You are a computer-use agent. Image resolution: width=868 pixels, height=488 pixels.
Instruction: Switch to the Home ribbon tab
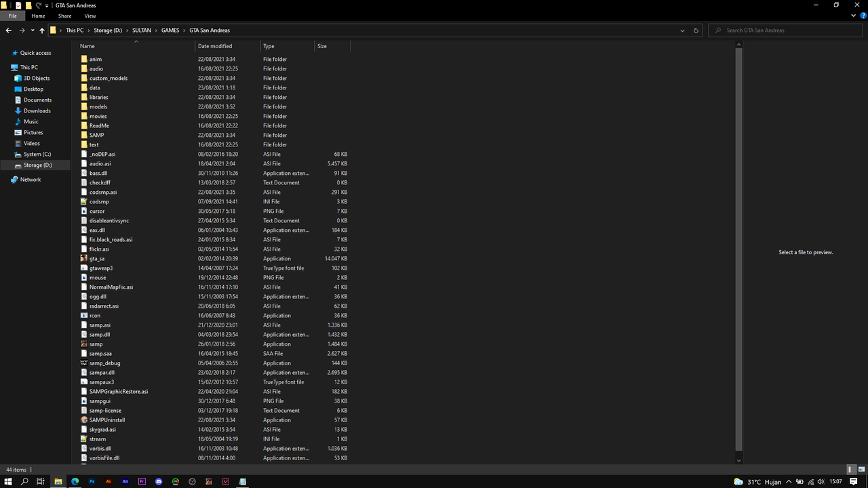[x=39, y=16]
